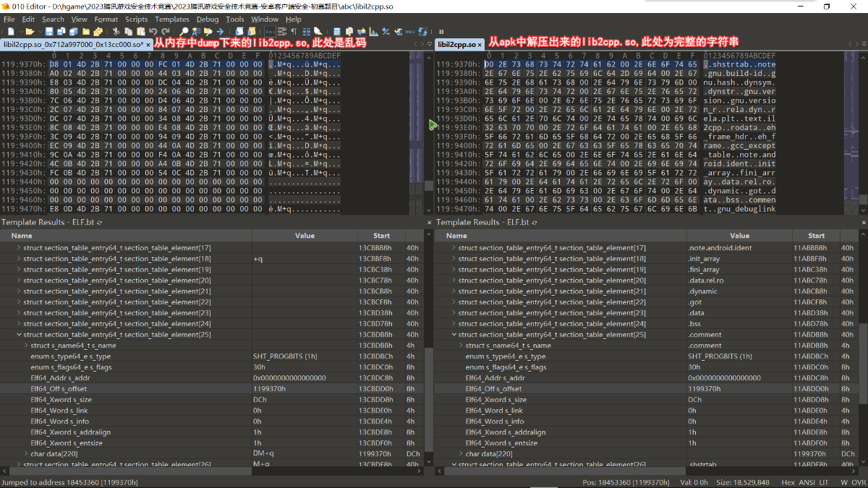Image resolution: width=868 pixels, height=488 pixels.
Task: Close the left Template Results panel
Action: [429, 223]
